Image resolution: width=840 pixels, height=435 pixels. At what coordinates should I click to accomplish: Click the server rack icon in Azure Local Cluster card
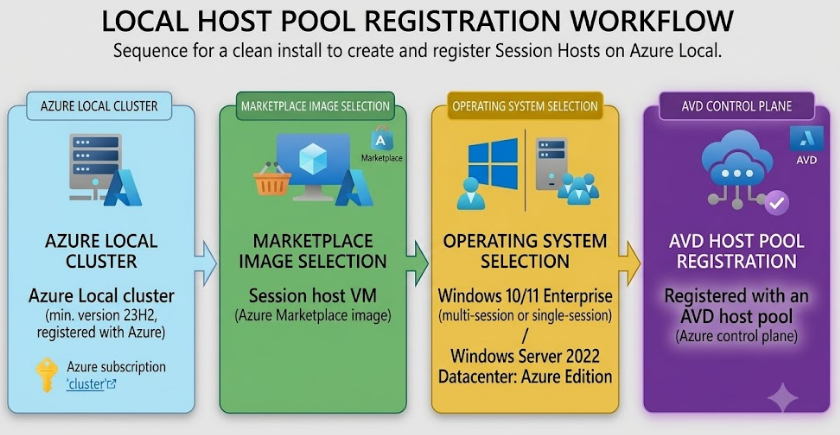point(95,166)
